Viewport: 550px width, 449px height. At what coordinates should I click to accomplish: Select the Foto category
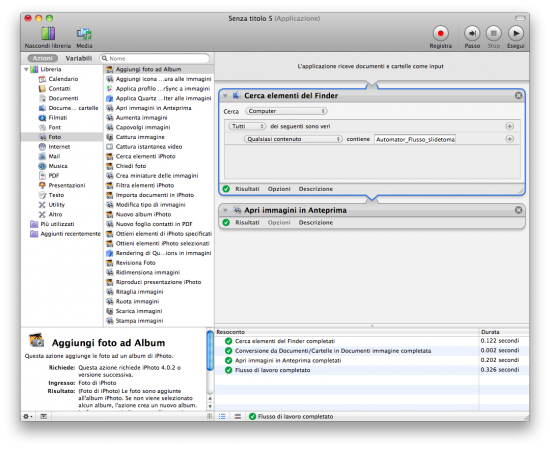pos(55,137)
